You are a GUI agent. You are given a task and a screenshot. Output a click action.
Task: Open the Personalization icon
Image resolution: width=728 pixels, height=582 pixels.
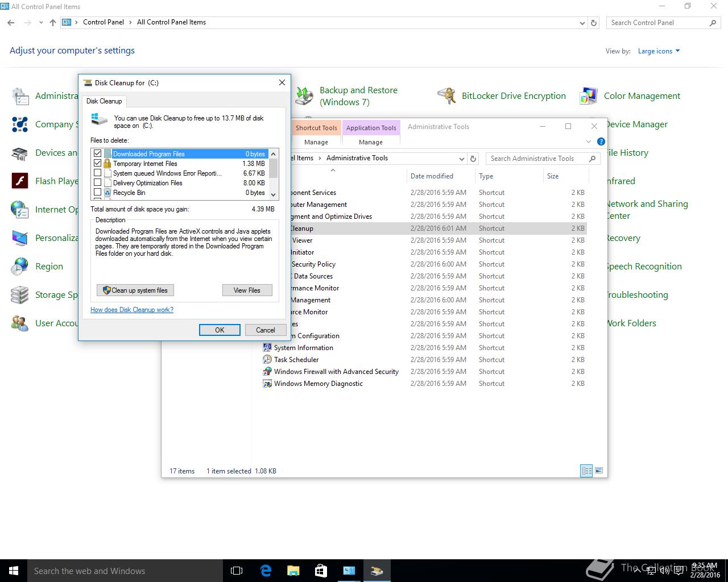tap(20, 238)
